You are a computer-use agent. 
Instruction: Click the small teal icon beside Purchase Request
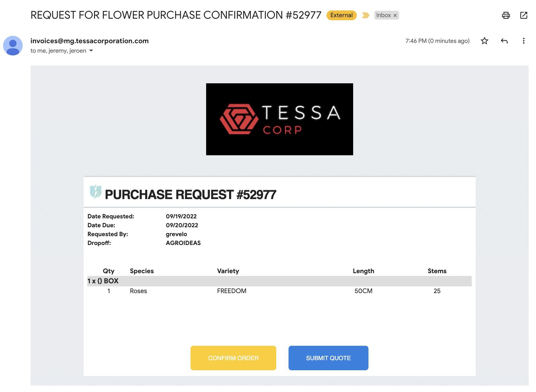tap(95, 192)
